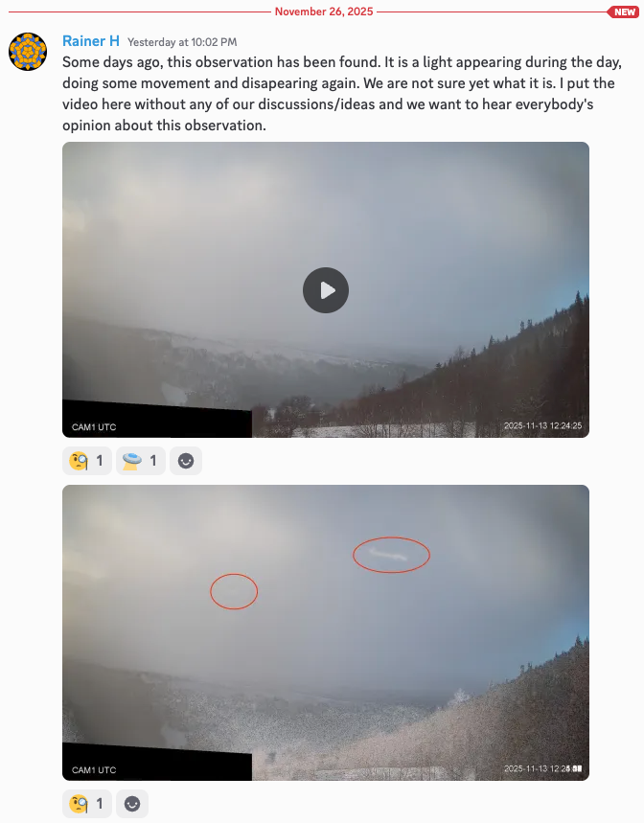This screenshot has height=823, width=644.
Task: Toggle monocle face reaction under the video
Action: [87, 461]
